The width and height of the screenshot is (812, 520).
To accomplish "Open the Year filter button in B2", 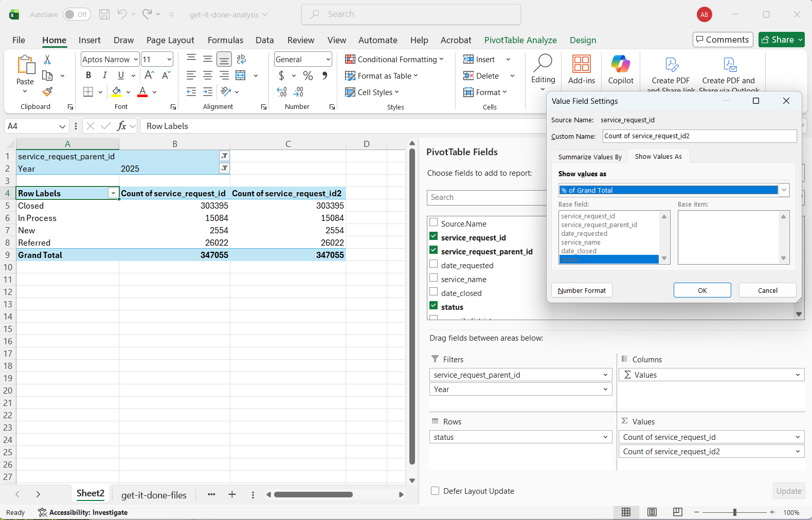I will coord(224,169).
